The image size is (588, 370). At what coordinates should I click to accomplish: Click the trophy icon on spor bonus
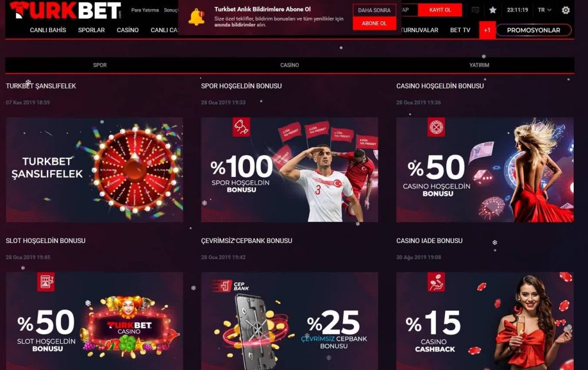tap(241, 127)
